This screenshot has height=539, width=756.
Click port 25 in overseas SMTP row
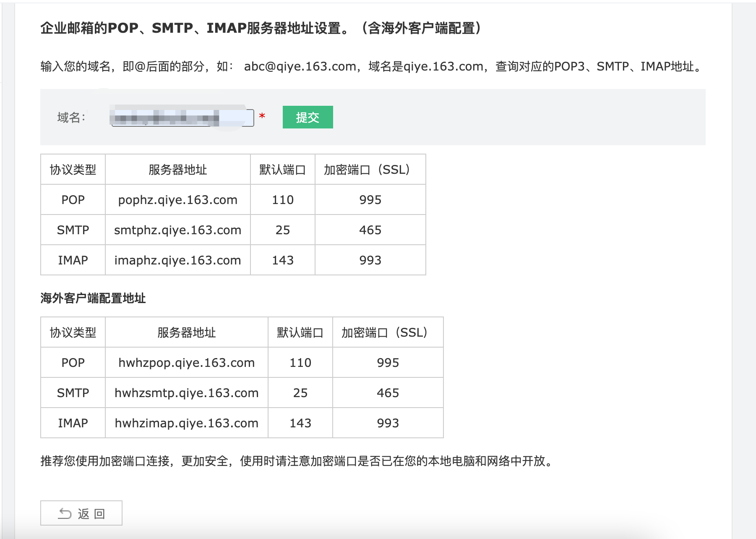[x=300, y=393]
